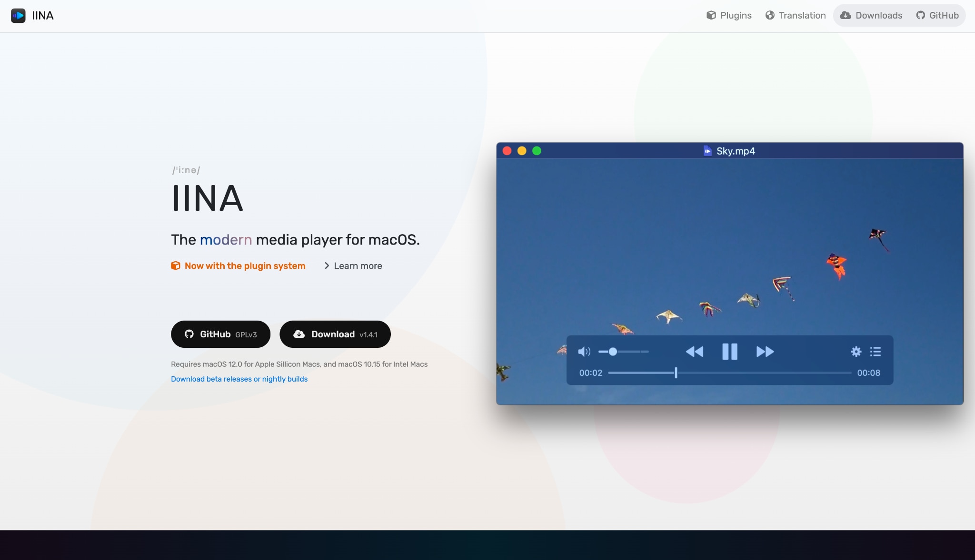Click the fast forward button

pos(765,352)
